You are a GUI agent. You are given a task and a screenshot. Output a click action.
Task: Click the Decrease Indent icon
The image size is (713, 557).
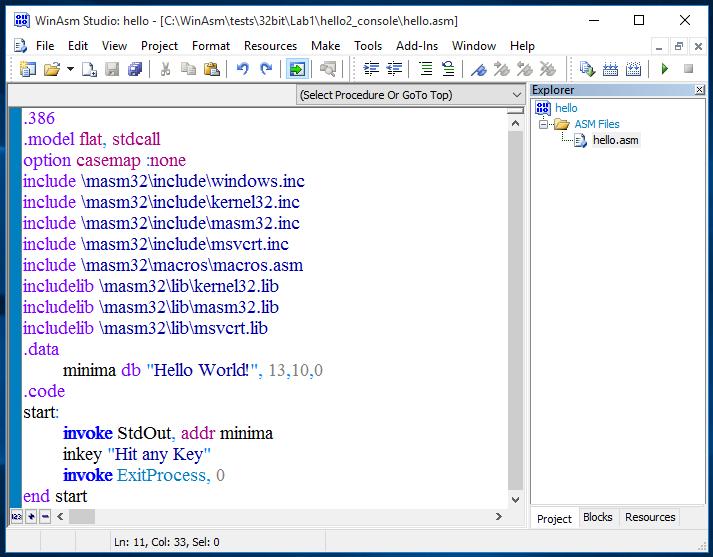[x=394, y=69]
